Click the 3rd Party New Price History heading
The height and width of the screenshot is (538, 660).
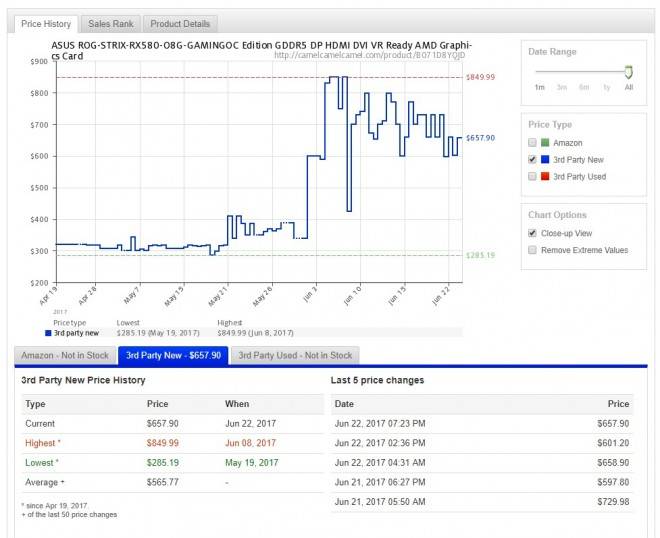[x=83, y=380]
